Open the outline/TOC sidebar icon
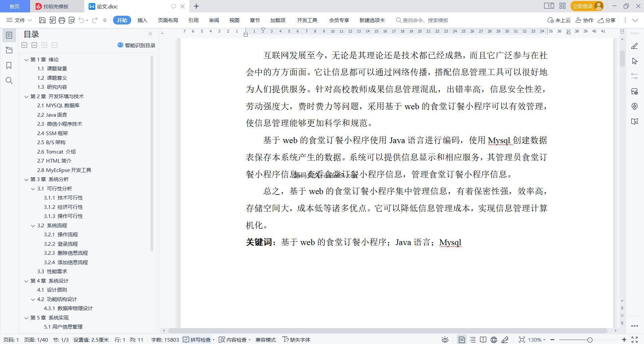 coord(9,35)
